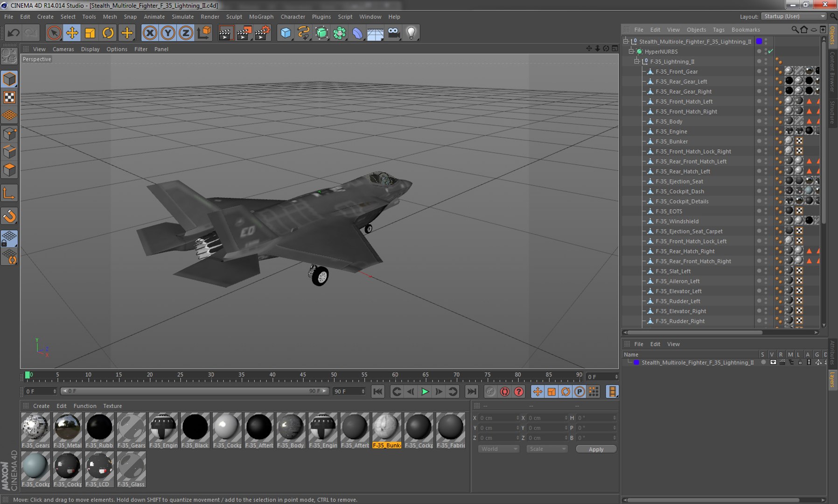Image resolution: width=838 pixels, height=504 pixels.
Task: Switch to Polygons mode icon
Action: click(9, 170)
